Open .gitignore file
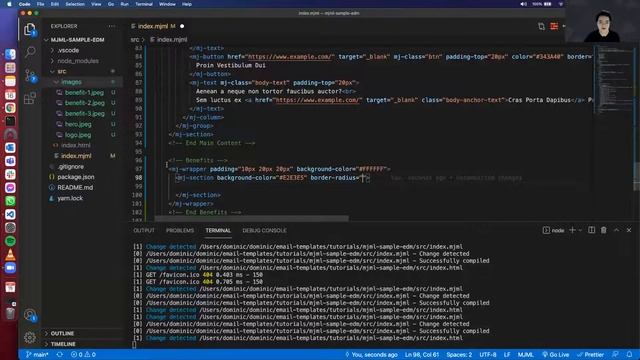This screenshot has height=360, width=640. tap(70, 167)
